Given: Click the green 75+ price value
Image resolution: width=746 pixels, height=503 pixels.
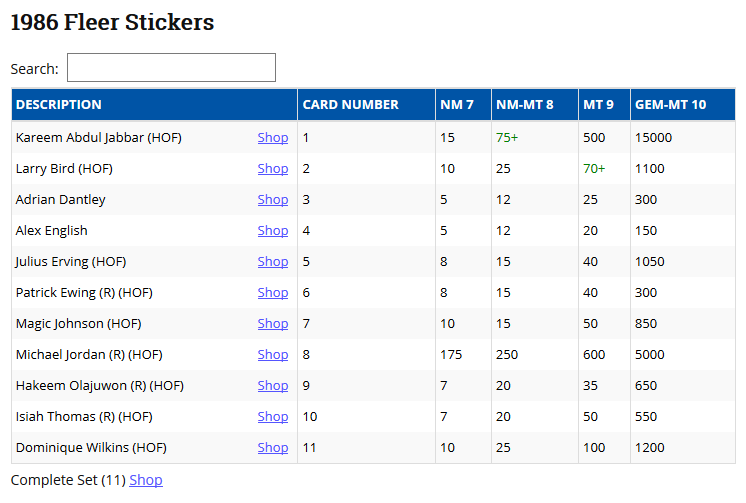Looking at the screenshot, I should coord(509,138).
